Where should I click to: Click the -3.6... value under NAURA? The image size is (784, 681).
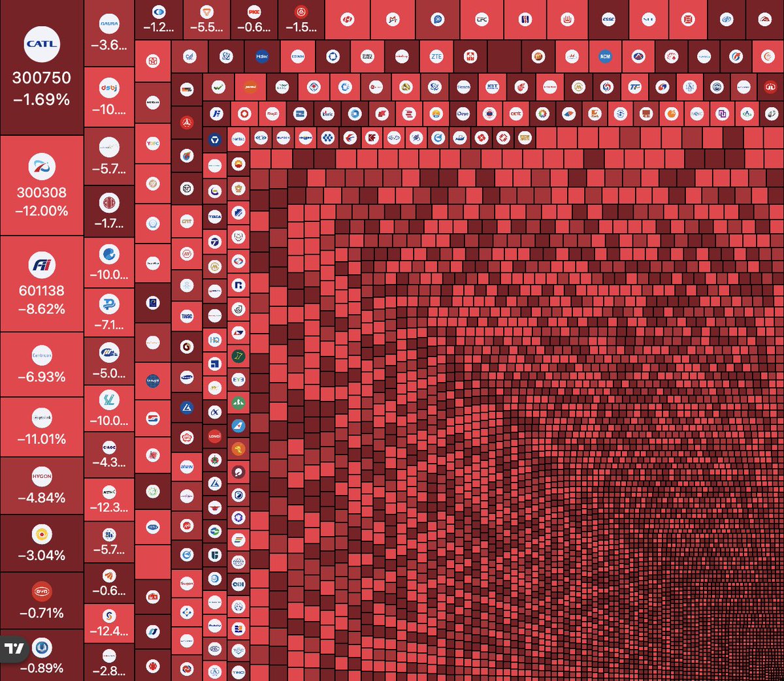pos(109,45)
